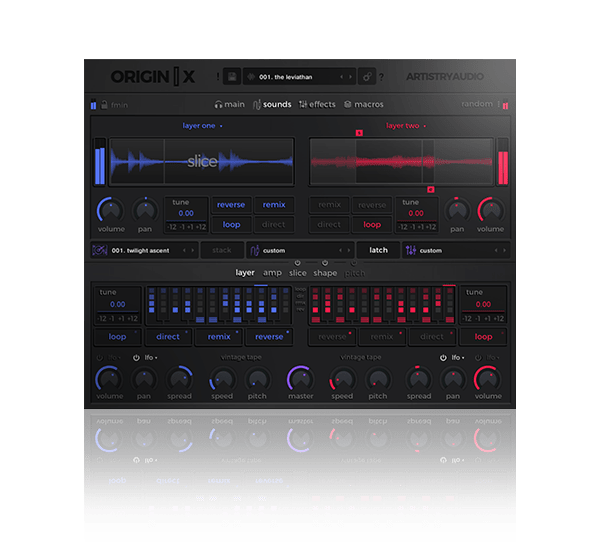This screenshot has width=600, height=543.
Task: Click the layer one remix button
Action: coord(273,205)
